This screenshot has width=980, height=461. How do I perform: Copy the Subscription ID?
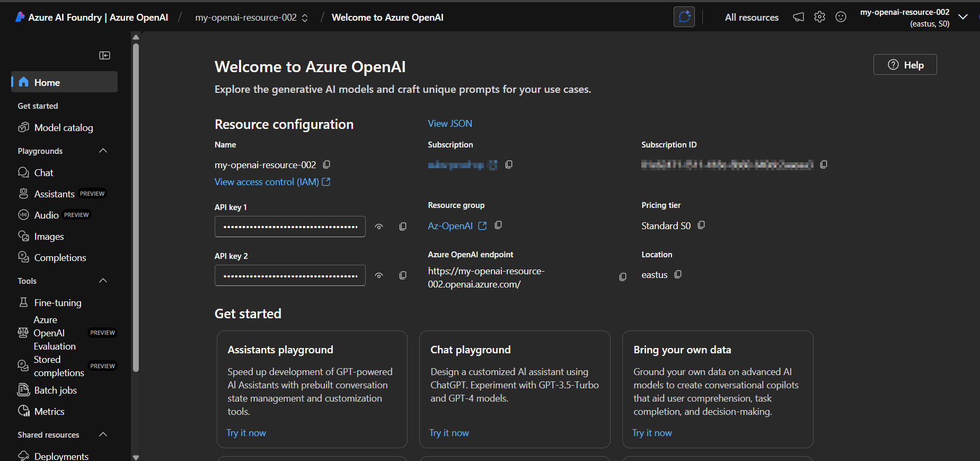[824, 164]
